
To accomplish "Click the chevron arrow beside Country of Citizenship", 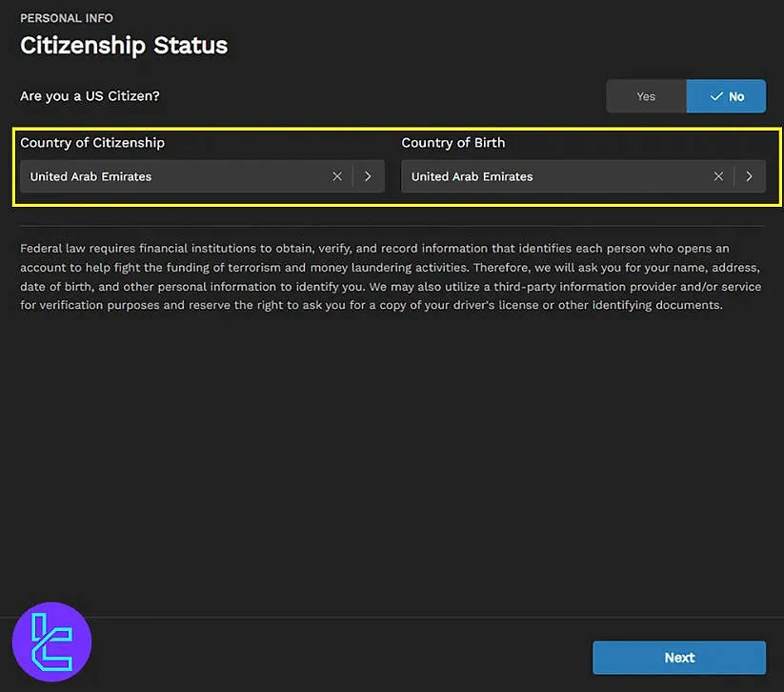I will 369,176.
